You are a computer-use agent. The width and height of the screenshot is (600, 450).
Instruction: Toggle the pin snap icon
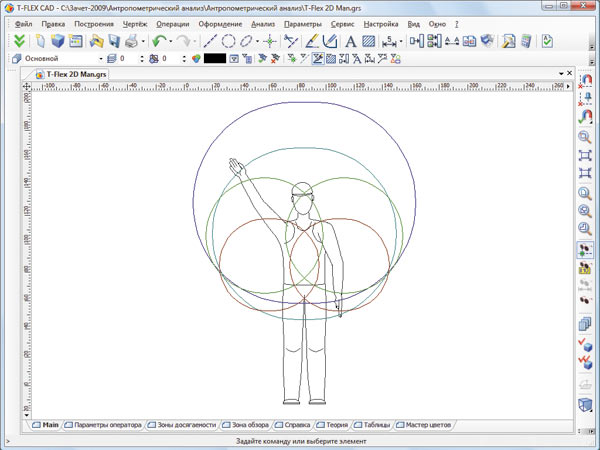click(x=585, y=99)
